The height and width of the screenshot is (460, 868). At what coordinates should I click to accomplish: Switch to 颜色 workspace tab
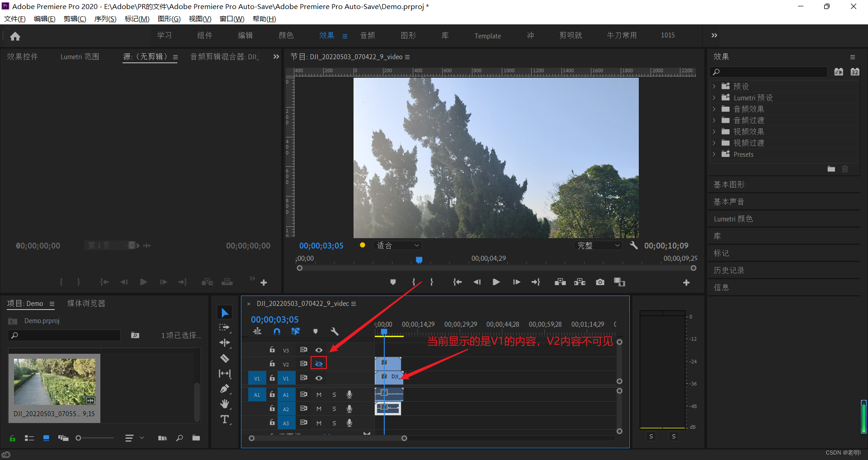[x=286, y=35]
